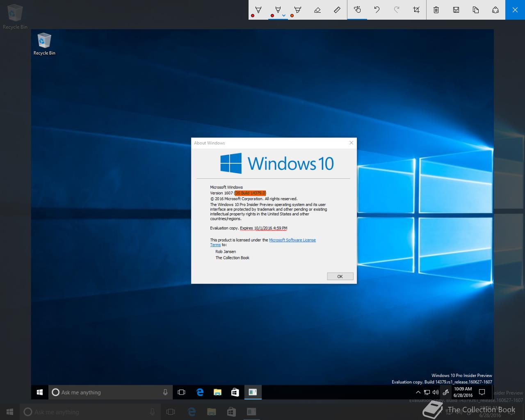Choose the eraser tool
Screen dimensions: 525x420
317,10
